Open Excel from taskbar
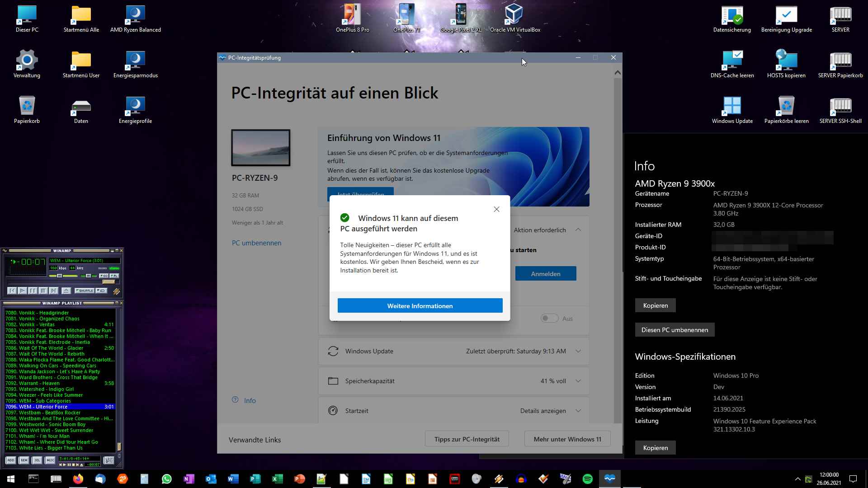This screenshot has height=488, width=868. [277, 479]
